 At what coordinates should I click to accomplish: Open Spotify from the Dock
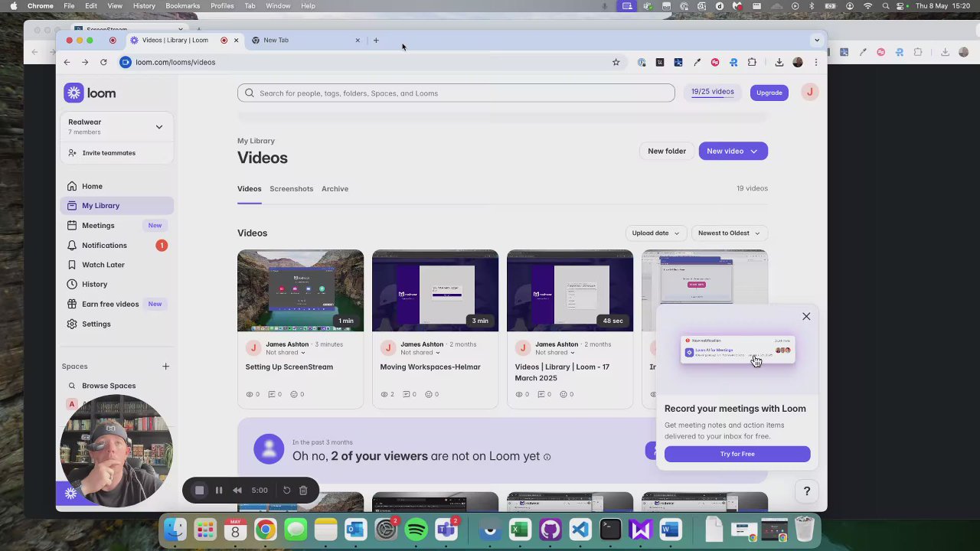(416, 530)
